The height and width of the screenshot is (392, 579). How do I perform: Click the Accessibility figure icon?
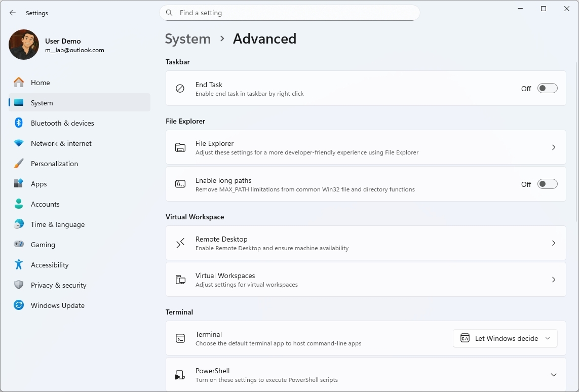point(19,265)
